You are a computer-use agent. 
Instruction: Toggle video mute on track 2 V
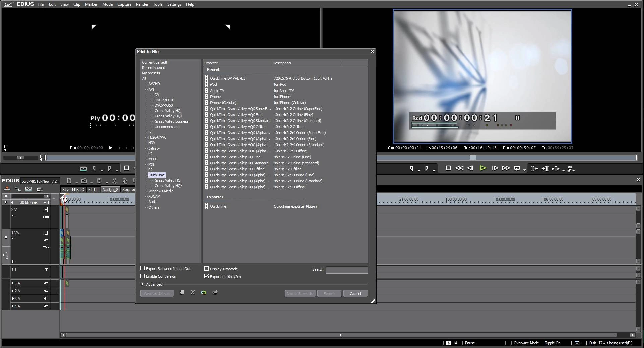click(x=46, y=210)
